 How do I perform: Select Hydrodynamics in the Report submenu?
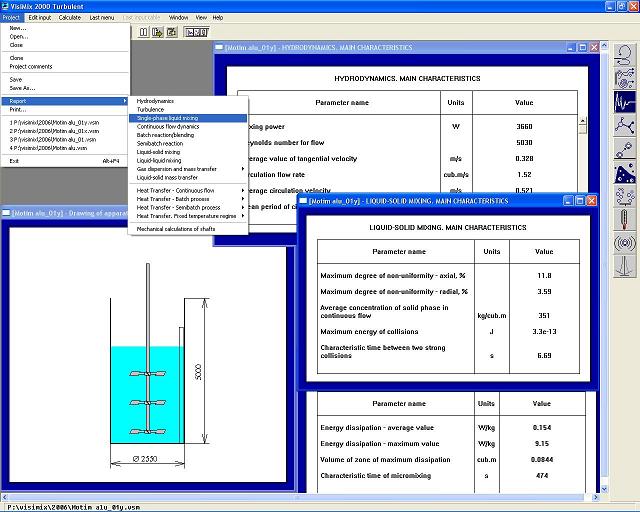coord(188,101)
